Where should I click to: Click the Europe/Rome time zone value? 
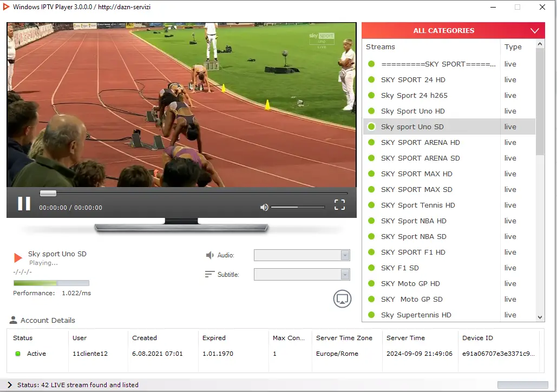[337, 354]
